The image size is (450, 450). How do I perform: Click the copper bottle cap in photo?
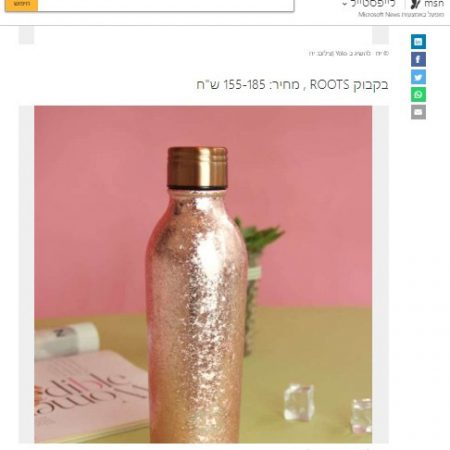point(197,168)
